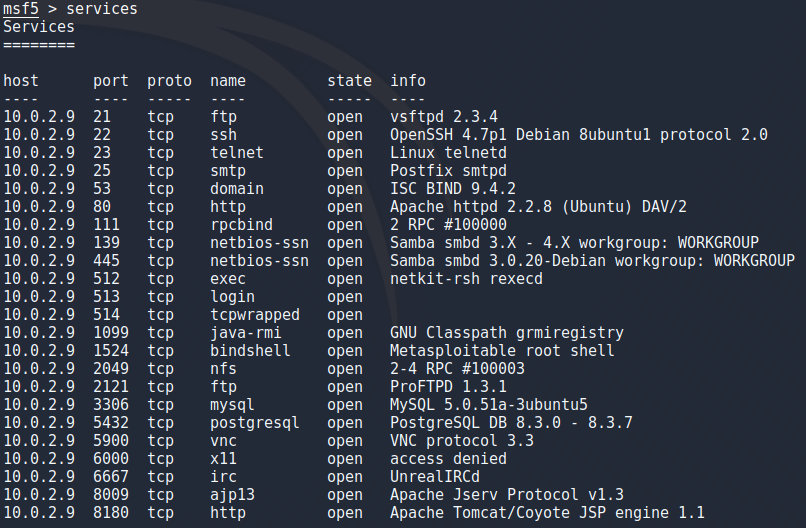Select the postgresql service name
The height and width of the screenshot is (528, 806).
tap(254, 423)
